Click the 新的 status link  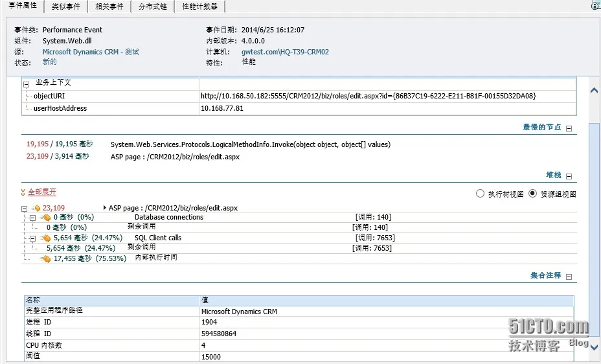click(49, 62)
